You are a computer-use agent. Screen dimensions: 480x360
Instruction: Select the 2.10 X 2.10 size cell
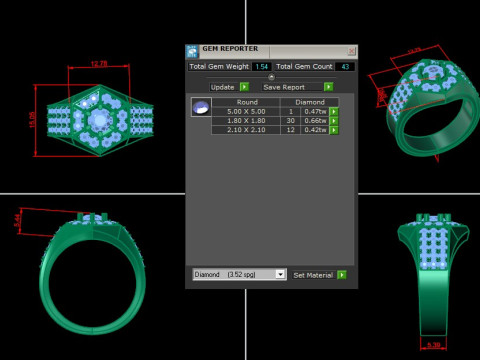pyautogui.click(x=246, y=130)
